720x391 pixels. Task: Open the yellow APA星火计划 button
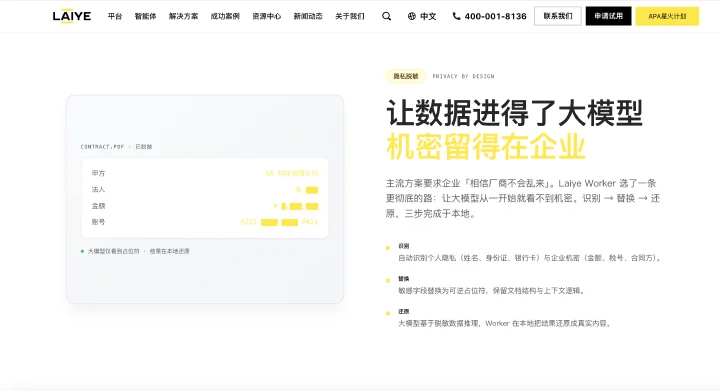667,16
